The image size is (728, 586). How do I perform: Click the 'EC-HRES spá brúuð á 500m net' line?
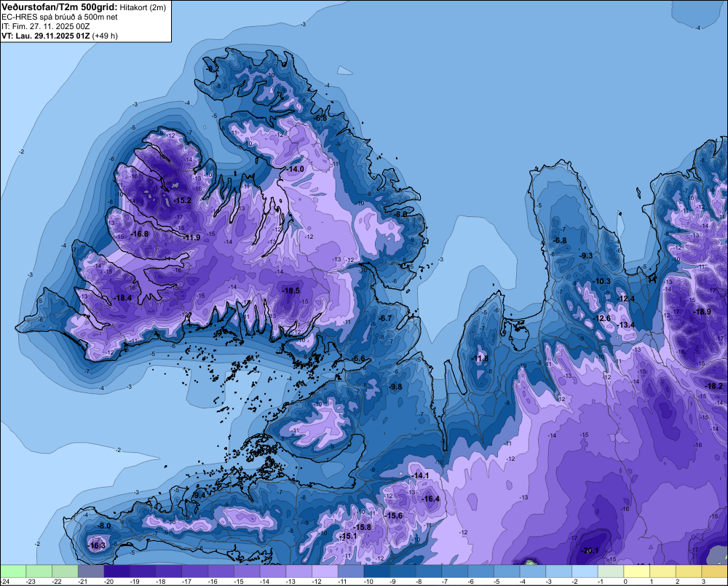(60, 17)
